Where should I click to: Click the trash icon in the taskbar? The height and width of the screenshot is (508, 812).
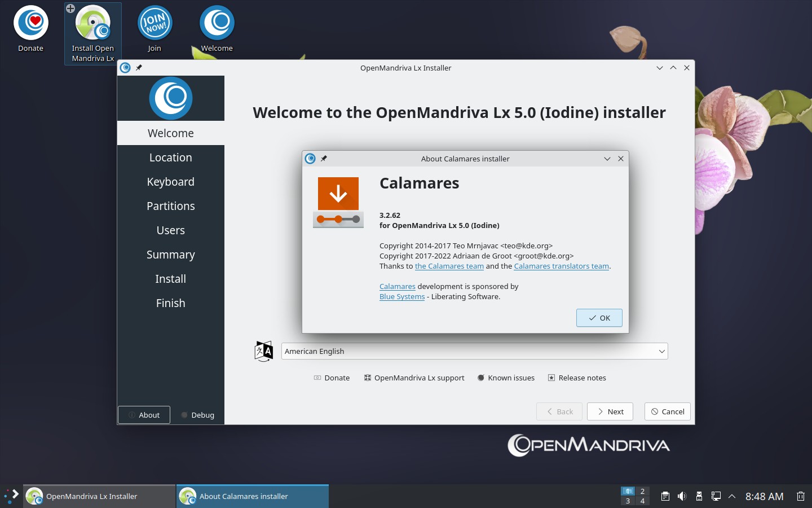click(x=800, y=496)
